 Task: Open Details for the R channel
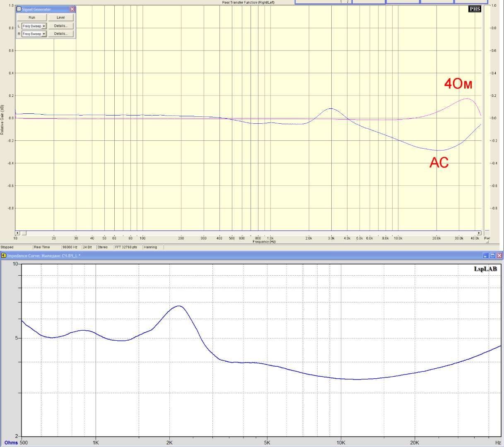61,34
